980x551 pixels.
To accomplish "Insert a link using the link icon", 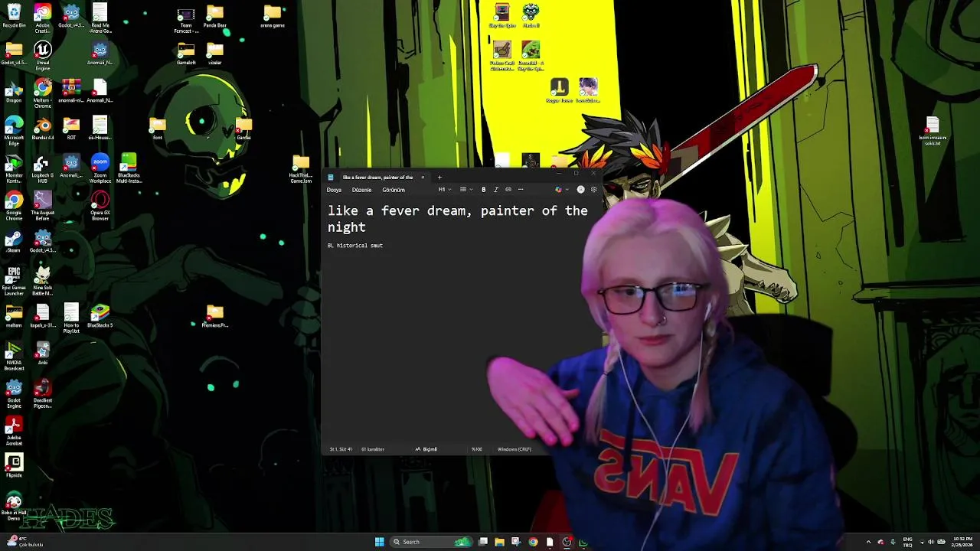I will 508,190.
